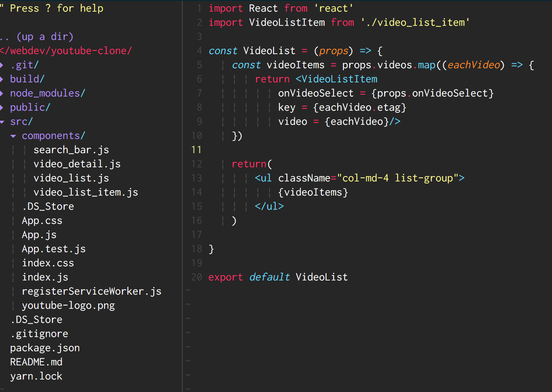552x392 pixels.
Task: Open package.json file
Action: [x=45, y=348]
